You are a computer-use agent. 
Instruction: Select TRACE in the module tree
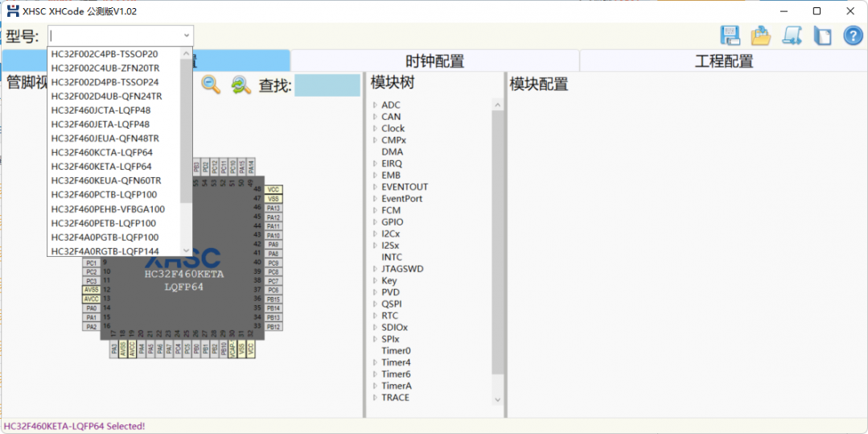coord(395,398)
